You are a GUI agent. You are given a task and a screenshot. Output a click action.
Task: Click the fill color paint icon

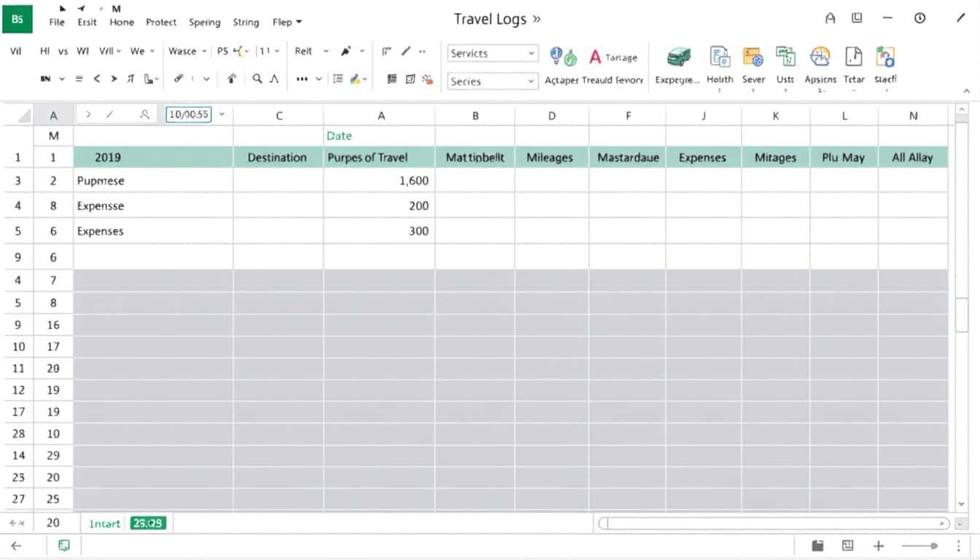pos(357,79)
